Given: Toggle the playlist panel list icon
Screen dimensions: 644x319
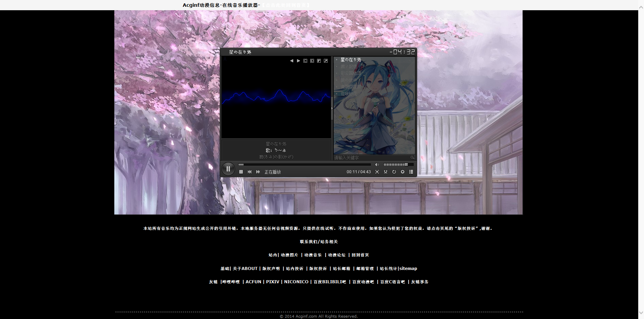Looking at the screenshot, I should click(411, 172).
